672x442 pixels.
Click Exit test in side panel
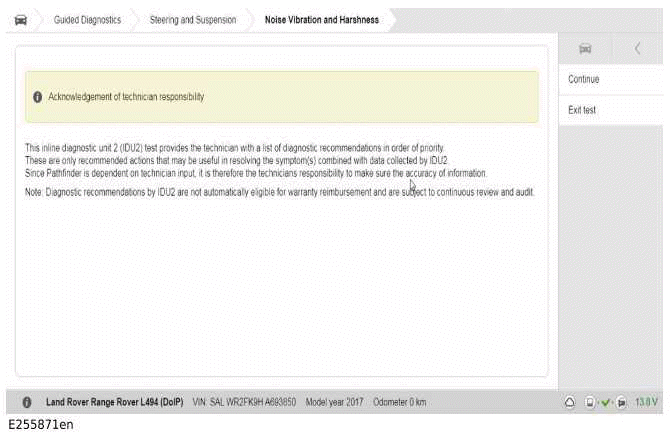[582, 110]
